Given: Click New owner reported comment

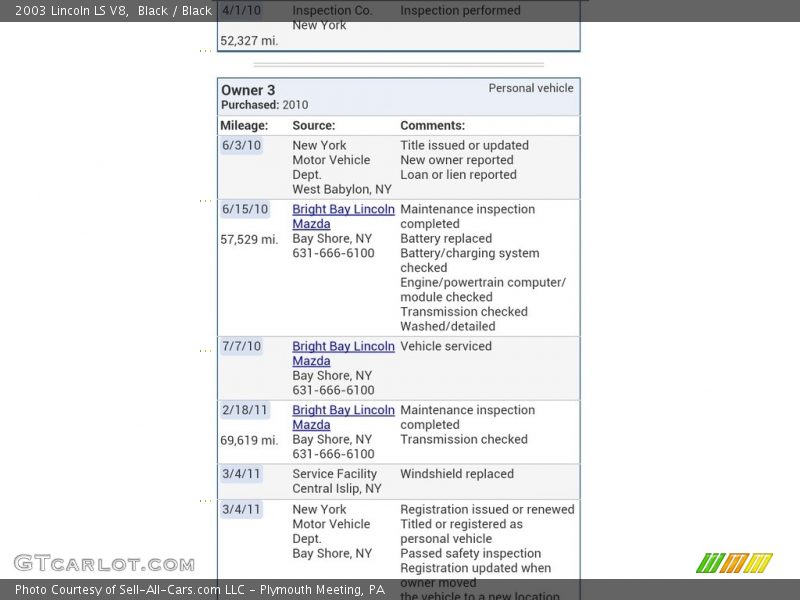Looking at the screenshot, I should (x=457, y=160).
